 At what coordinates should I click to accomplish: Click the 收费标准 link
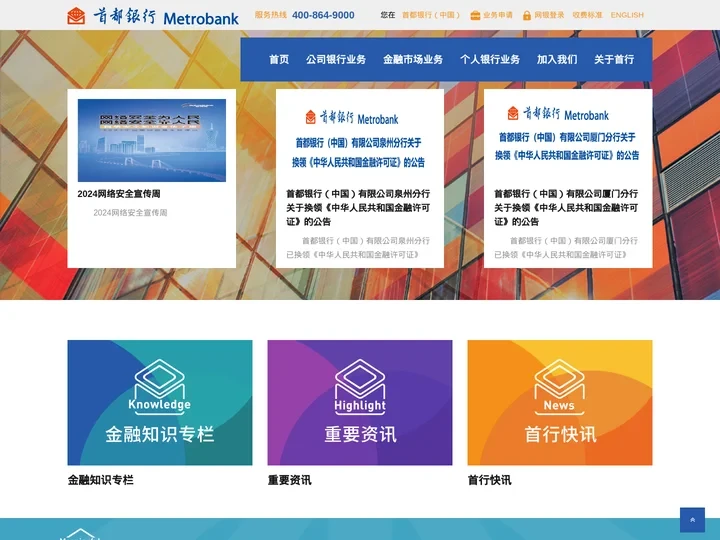[587, 15]
